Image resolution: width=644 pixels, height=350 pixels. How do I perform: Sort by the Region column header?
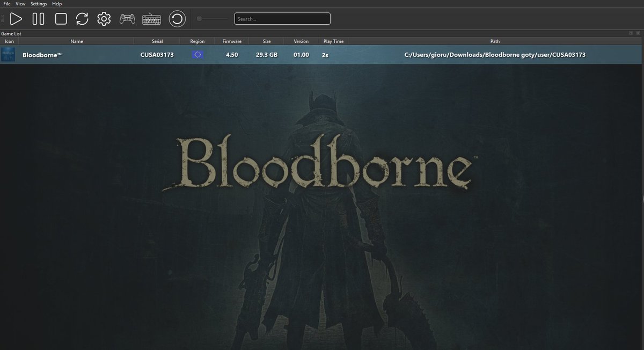click(197, 41)
